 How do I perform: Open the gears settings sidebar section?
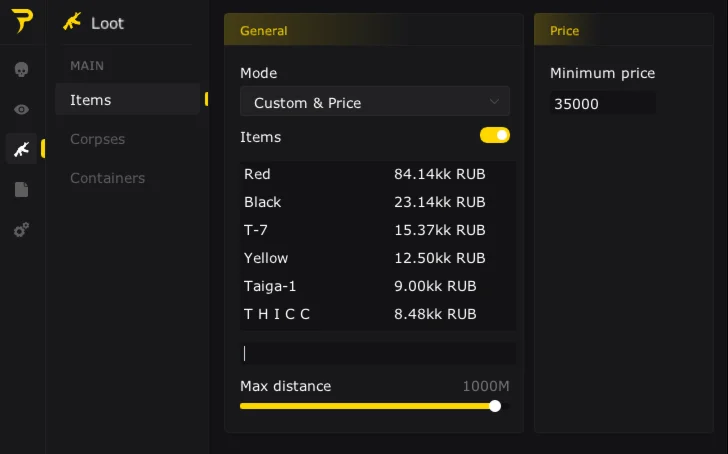click(22, 229)
